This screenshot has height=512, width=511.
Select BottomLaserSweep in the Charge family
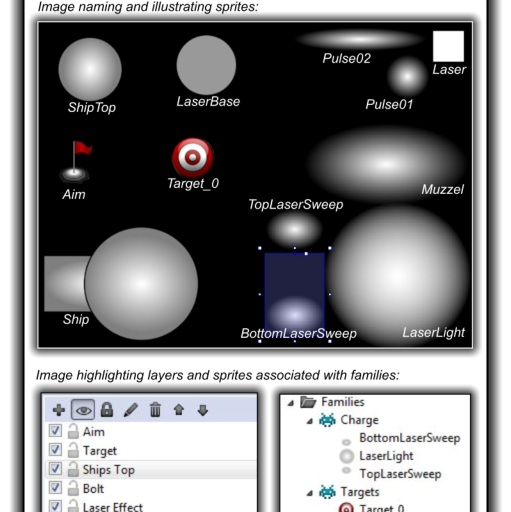410,438
